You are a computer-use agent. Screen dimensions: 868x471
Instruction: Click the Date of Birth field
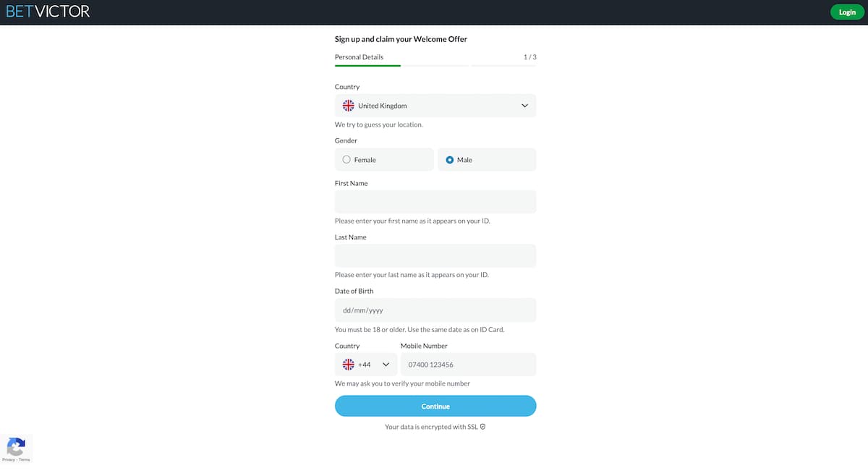(x=435, y=310)
